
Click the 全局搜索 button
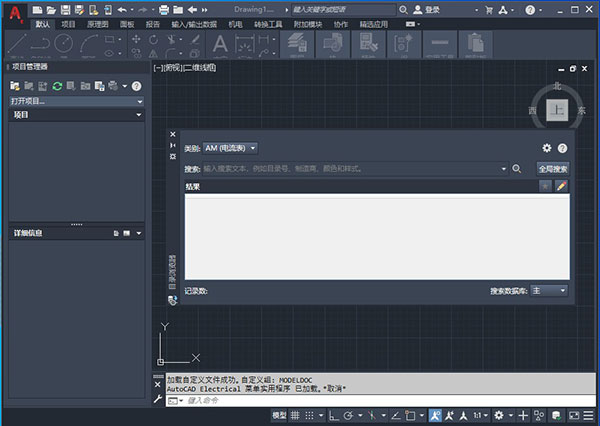pyautogui.click(x=553, y=169)
